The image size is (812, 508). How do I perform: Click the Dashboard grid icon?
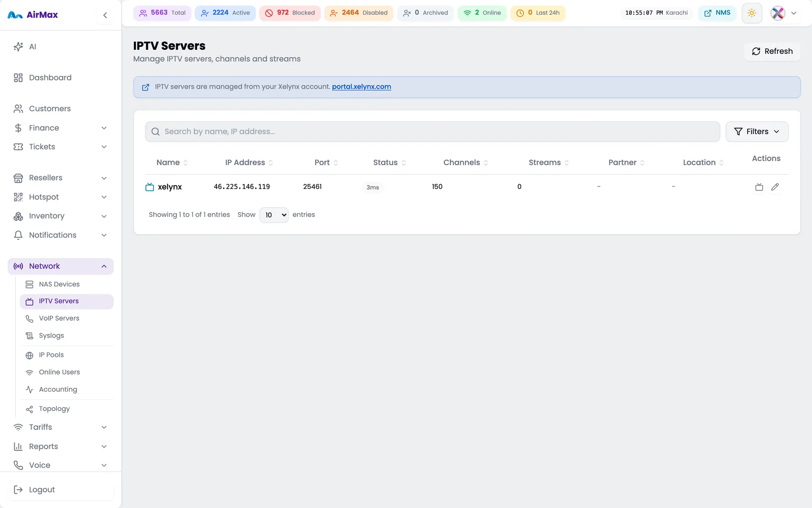pos(18,78)
